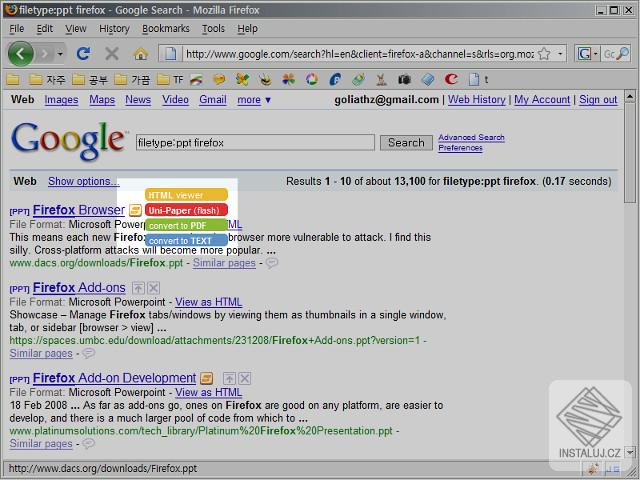Click the orange document icon beside Firefox Browser
This screenshot has width=640, height=480.
135,211
